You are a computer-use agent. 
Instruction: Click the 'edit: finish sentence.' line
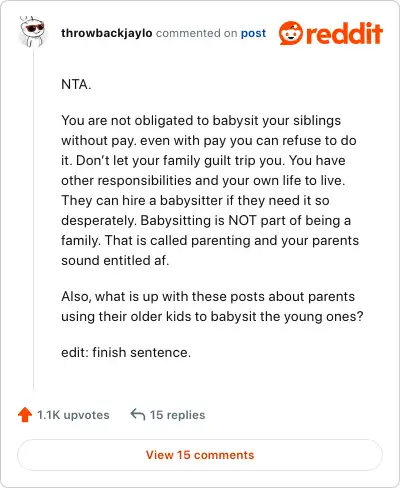click(x=126, y=352)
